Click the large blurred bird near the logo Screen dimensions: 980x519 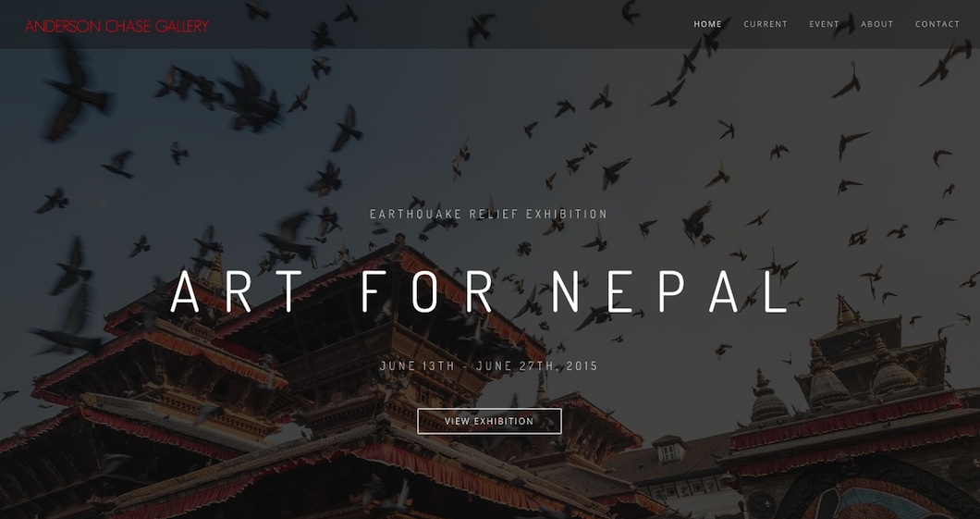coord(76,91)
